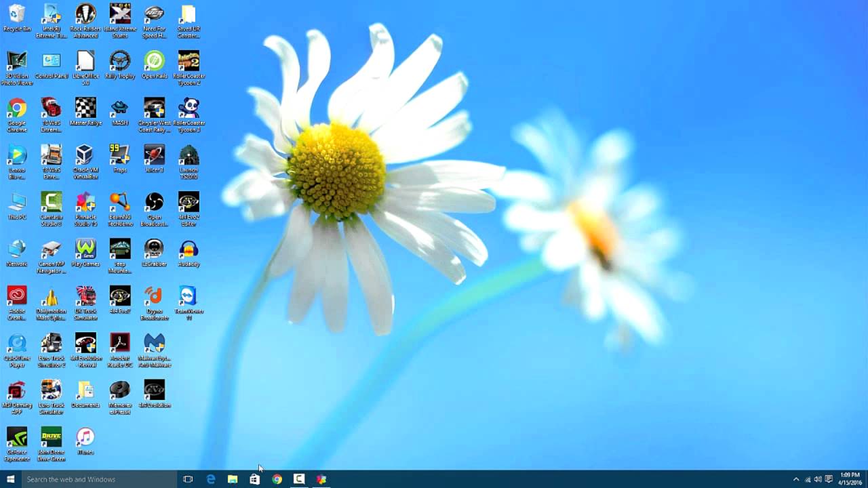
Task: Open Launch TS2010 train simulator icon
Action: pyautogui.click(x=189, y=162)
